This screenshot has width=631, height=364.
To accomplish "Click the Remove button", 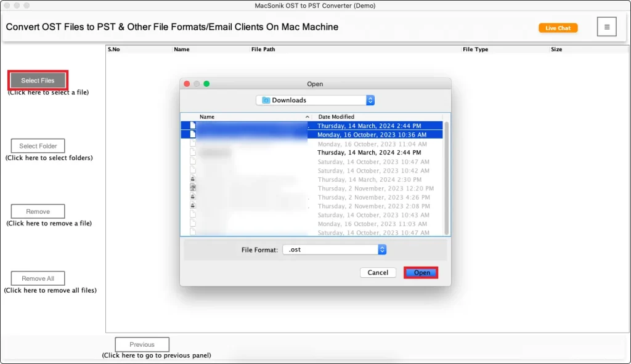I will pyautogui.click(x=38, y=211).
